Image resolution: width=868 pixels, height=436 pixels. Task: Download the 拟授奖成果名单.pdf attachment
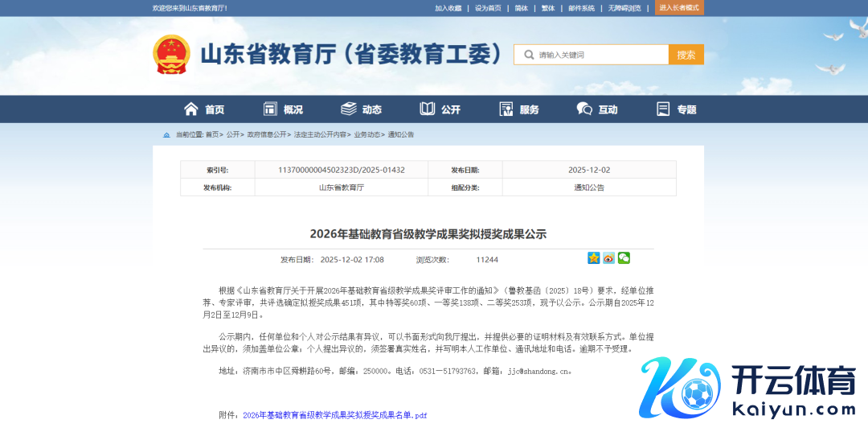(x=334, y=415)
